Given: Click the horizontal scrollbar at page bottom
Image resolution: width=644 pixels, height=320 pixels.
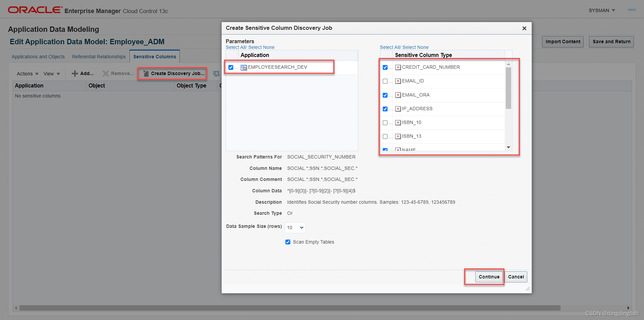Looking at the screenshot, I should [x=290, y=308].
